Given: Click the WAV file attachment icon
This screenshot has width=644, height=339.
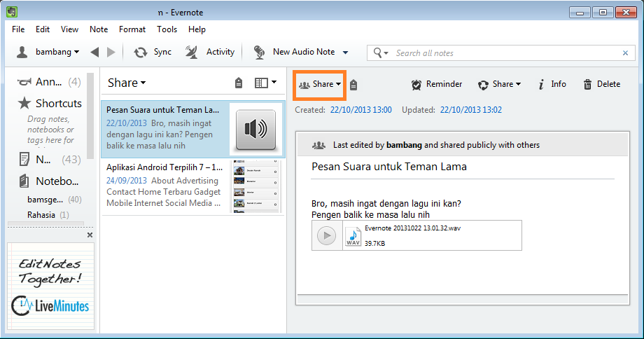Looking at the screenshot, I should click(353, 236).
